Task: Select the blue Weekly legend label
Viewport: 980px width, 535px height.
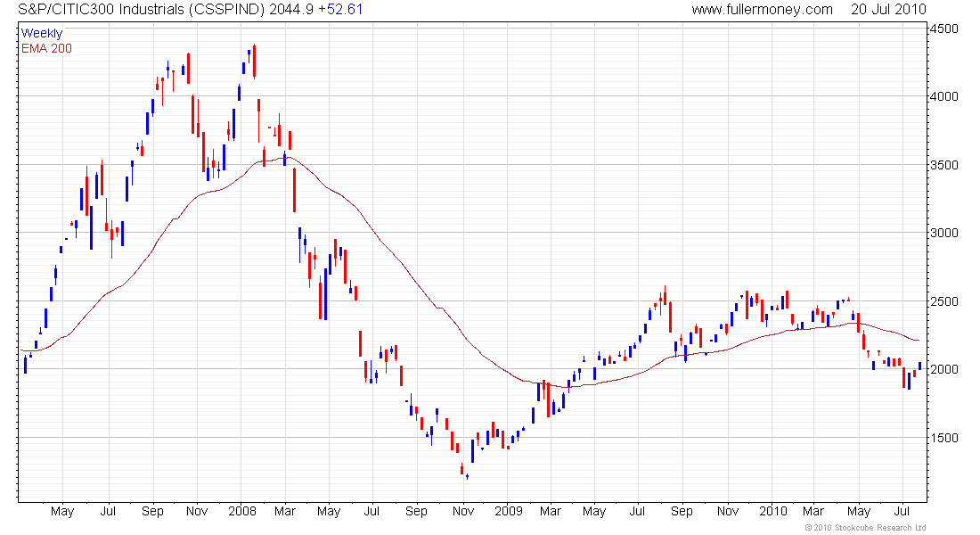Action: (42, 33)
